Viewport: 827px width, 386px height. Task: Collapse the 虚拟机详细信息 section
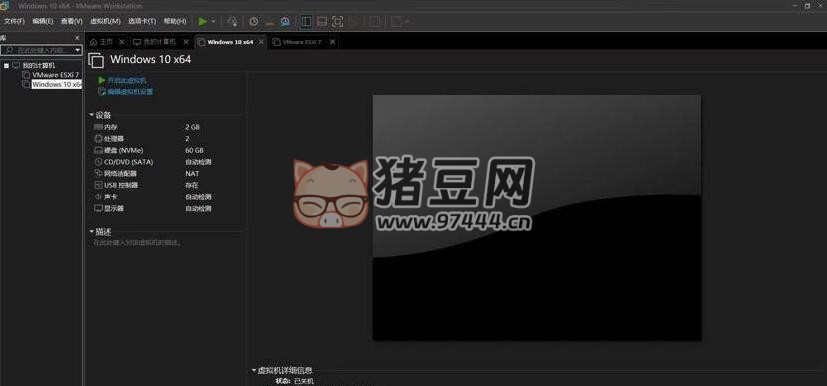[x=254, y=371]
